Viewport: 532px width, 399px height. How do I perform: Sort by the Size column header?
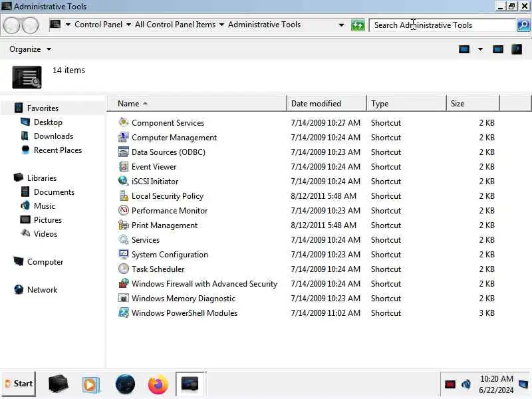pyautogui.click(x=473, y=104)
